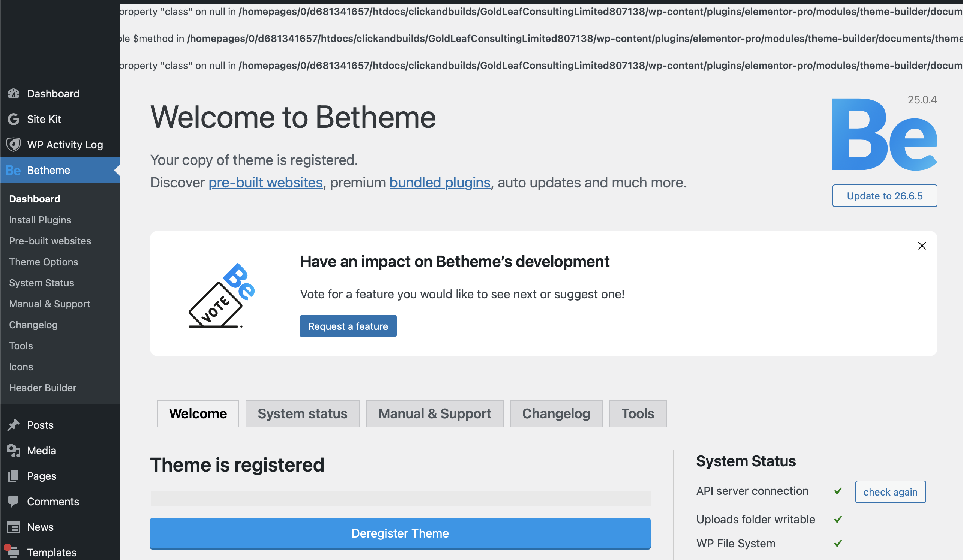The height and width of the screenshot is (560, 963).
Task: Click Deregister Theme button
Action: 400,533
